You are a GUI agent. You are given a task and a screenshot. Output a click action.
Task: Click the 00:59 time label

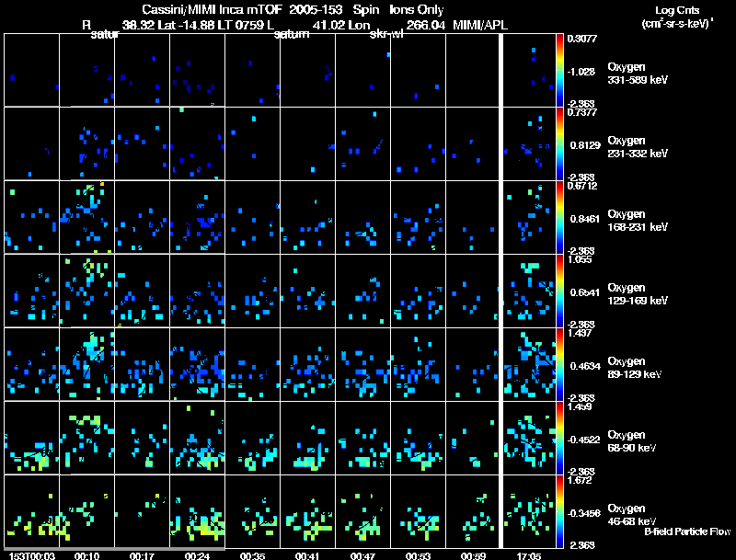473,555
